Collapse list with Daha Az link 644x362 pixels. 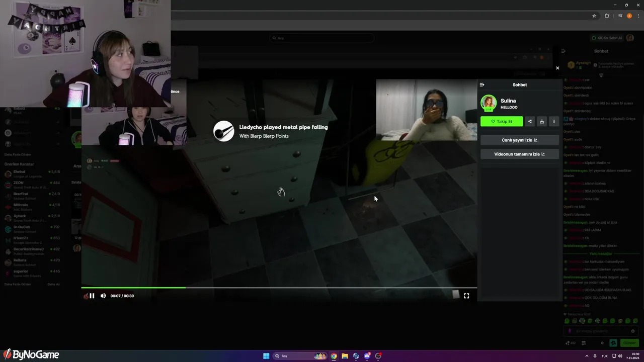click(53, 284)
